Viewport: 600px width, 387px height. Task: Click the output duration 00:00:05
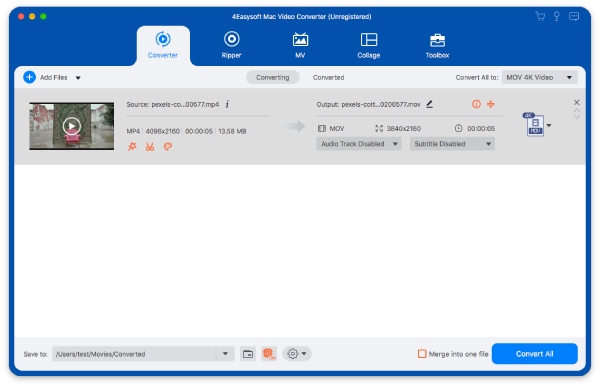point(481,129)
